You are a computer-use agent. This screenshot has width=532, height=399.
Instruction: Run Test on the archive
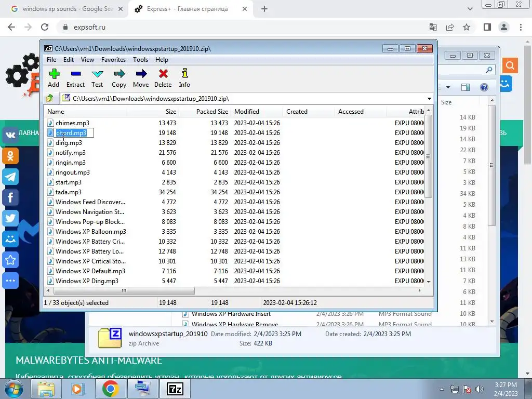point(97,78)
